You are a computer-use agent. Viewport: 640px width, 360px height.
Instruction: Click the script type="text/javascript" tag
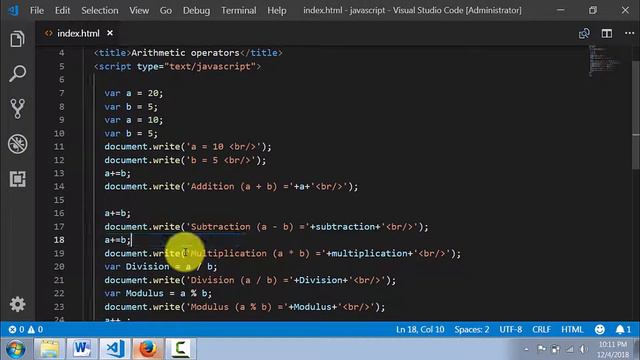tap(177, 66)
